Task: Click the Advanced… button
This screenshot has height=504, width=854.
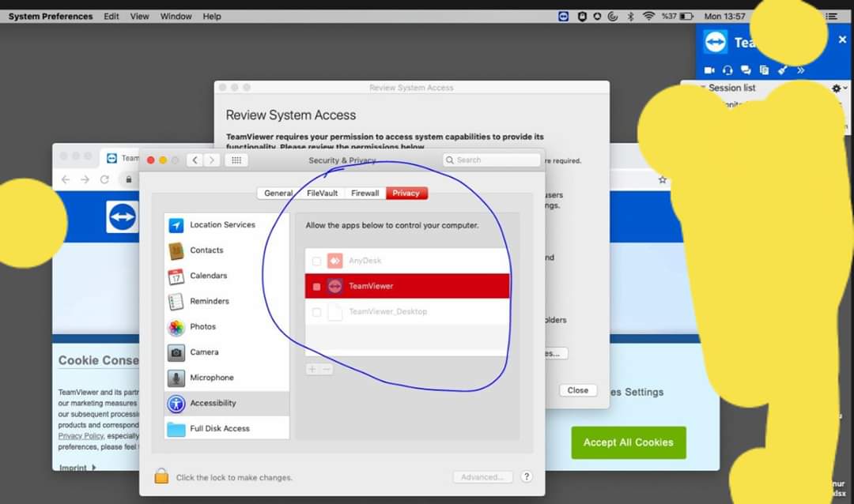Action: click(x=482, y=477)
